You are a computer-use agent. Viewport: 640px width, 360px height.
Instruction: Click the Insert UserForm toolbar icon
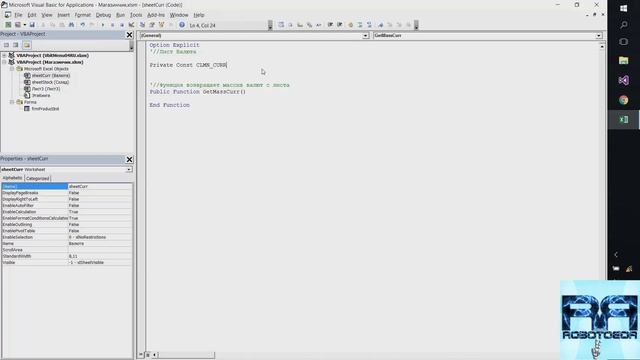18,25
